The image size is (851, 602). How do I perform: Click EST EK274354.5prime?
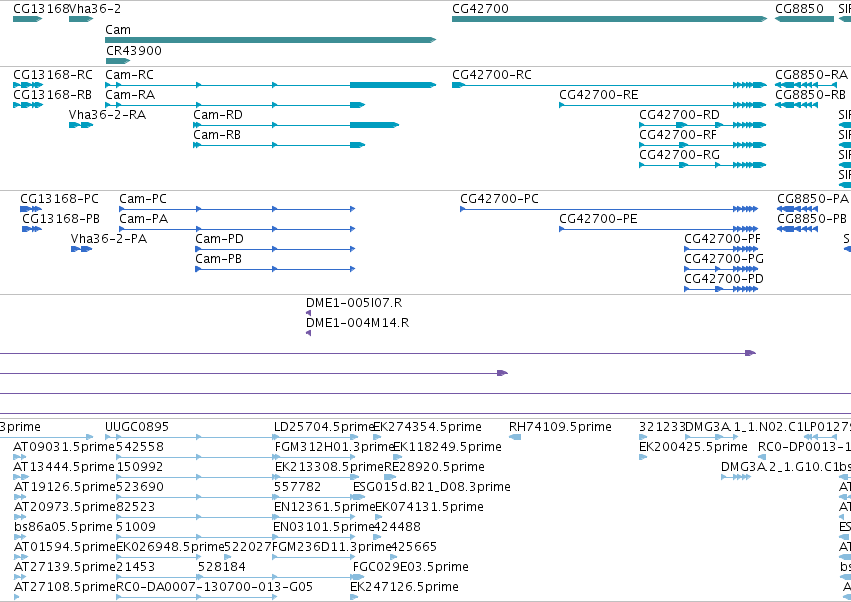click(377, 437)
